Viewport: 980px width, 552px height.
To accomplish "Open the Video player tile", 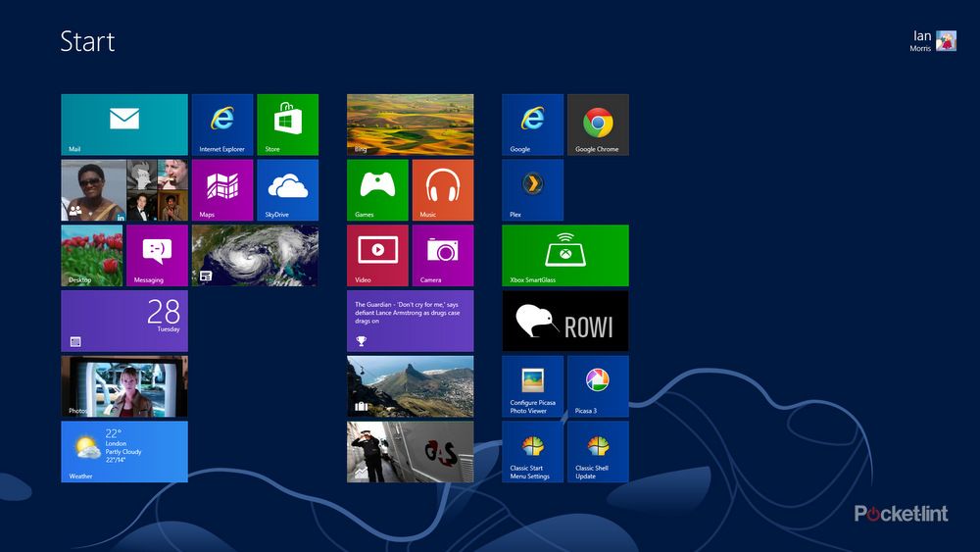I will click(x=377, y=255).
